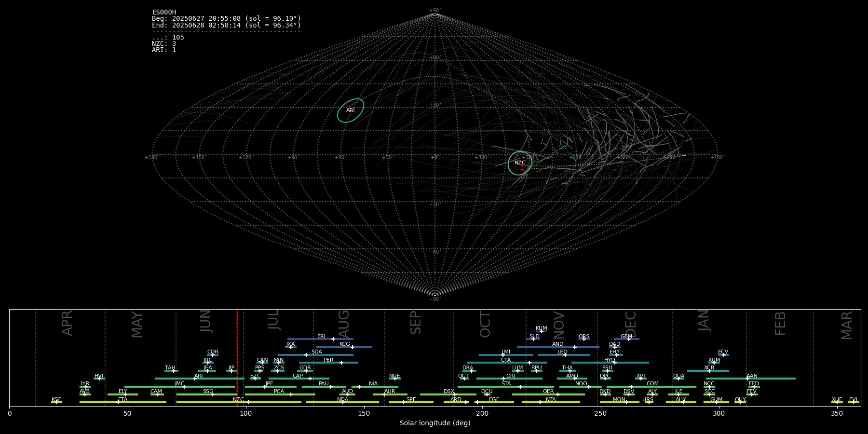The height and width of the screenshot is (434, 868).
Task: Select the STA shower bar in the timeline
Action: pos(506,386)
